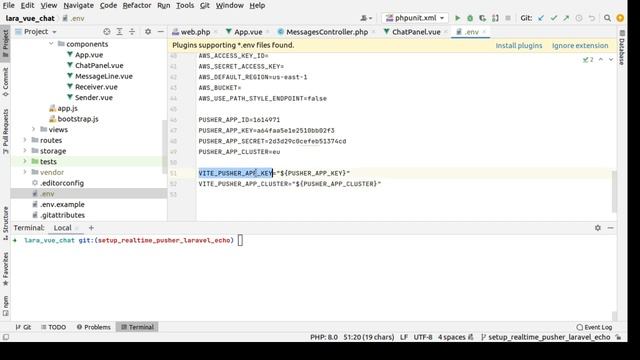Toggle tool window bars icon in status bar
The width and height of the screenshot is (640, 360).
[6, 337]
